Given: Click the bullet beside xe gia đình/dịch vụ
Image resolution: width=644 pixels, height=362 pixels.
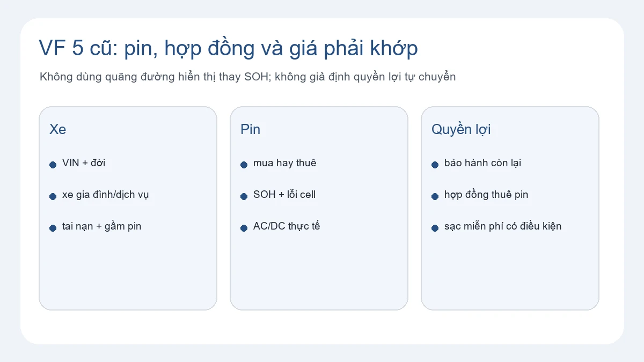Looking at the screenshot, I should [x=53, y=196].
